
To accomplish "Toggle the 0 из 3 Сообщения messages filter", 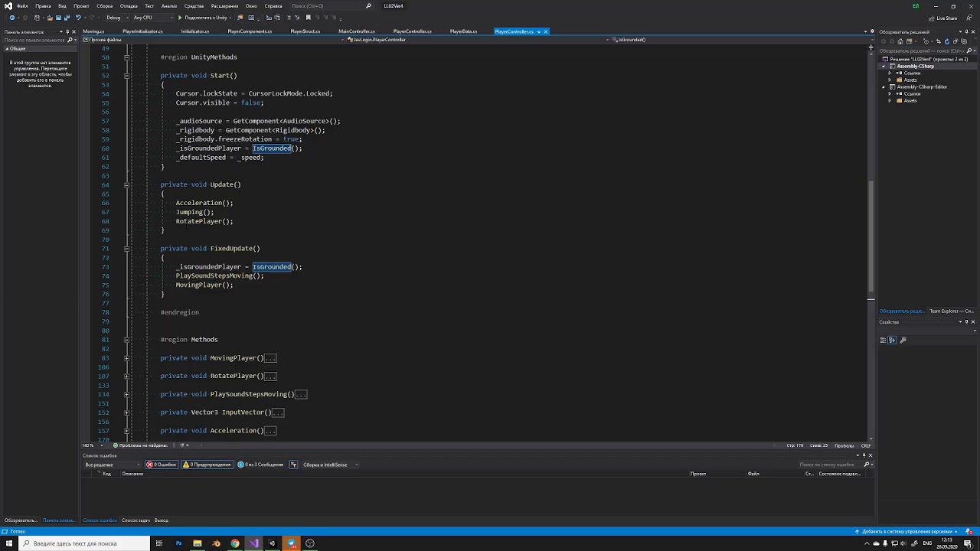I will (260, 465).
